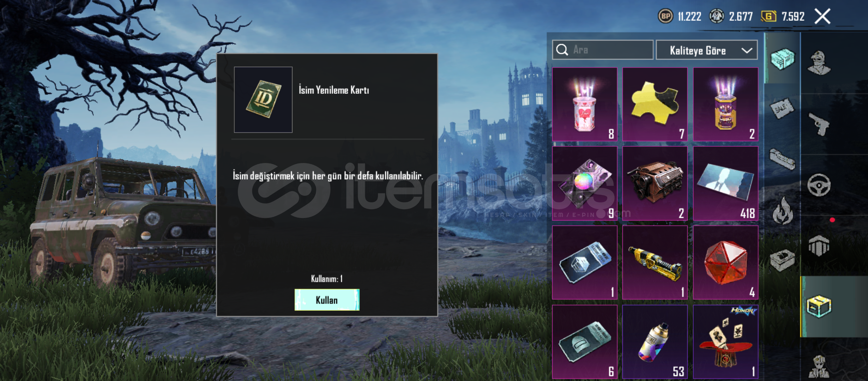Open the steering wheel vehicles category

coord(819,185)
